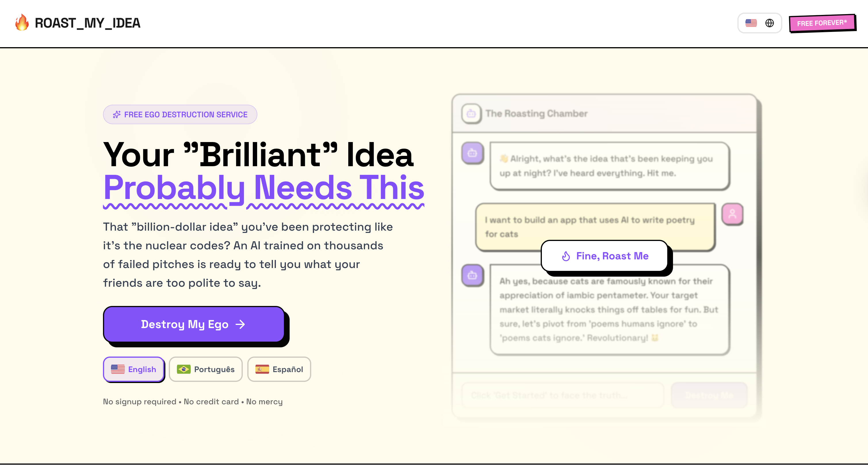Click the faded Destroy Me button in the chamber
The width and height of the screenshot is (868, 471).
coord(709,395)
